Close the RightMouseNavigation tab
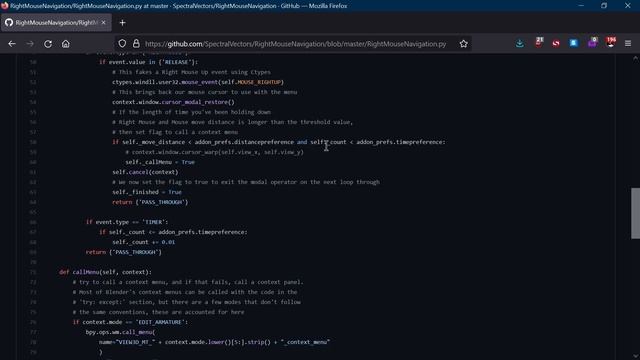This screenshot has width=640, height=360. click(103, 22)
